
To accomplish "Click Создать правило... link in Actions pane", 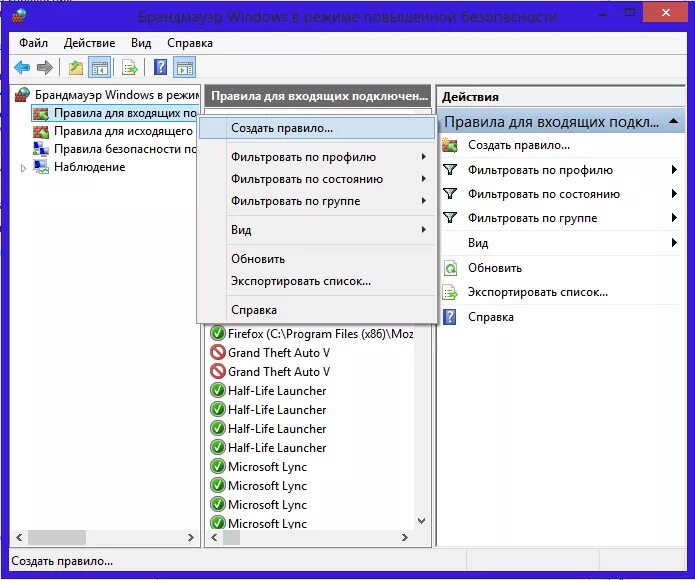I will (x=519, y=145).
